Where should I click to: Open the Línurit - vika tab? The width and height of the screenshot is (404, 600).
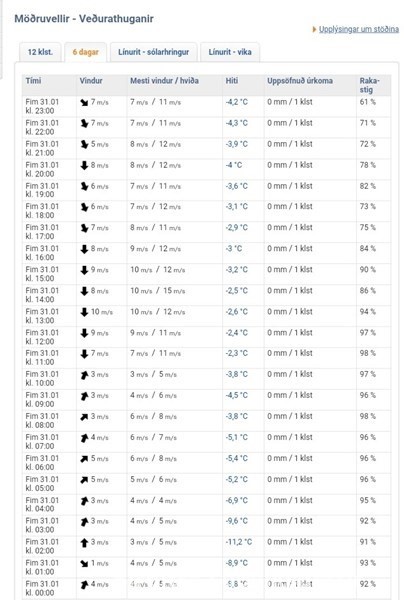[x=230, y=52]
